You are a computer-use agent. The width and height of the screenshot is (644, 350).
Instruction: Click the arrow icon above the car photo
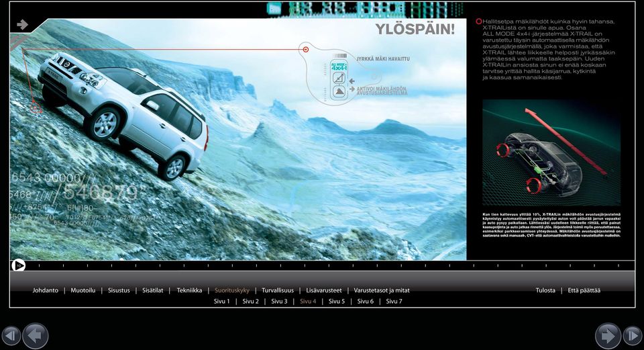click(x=22, y=25)
